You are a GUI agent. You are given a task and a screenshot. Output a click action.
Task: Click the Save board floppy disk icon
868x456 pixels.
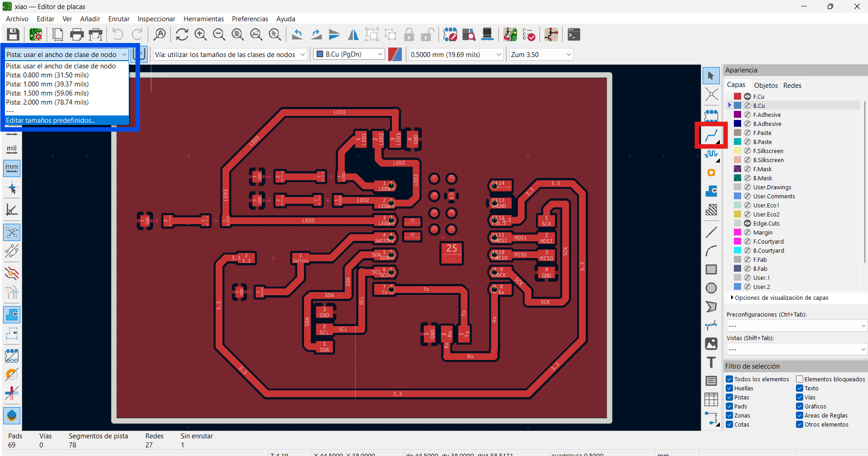click(13, 34)
